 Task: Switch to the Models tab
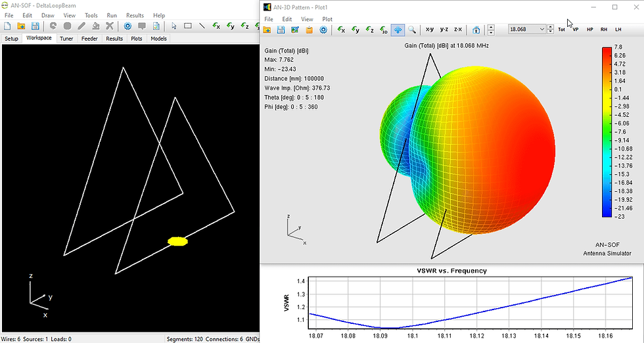point(158,39)
